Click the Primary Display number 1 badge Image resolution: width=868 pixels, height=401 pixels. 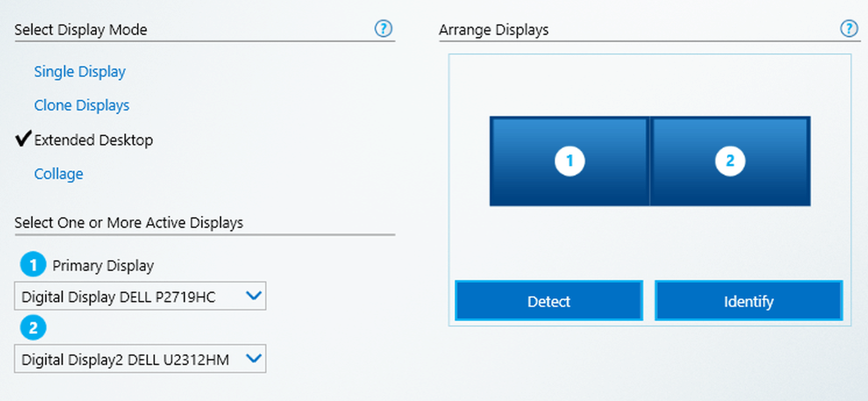coord(33,264)
